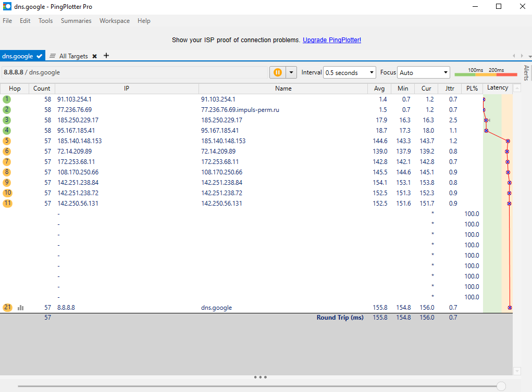Click the hop 3 green circle icon

coord(7,120)
